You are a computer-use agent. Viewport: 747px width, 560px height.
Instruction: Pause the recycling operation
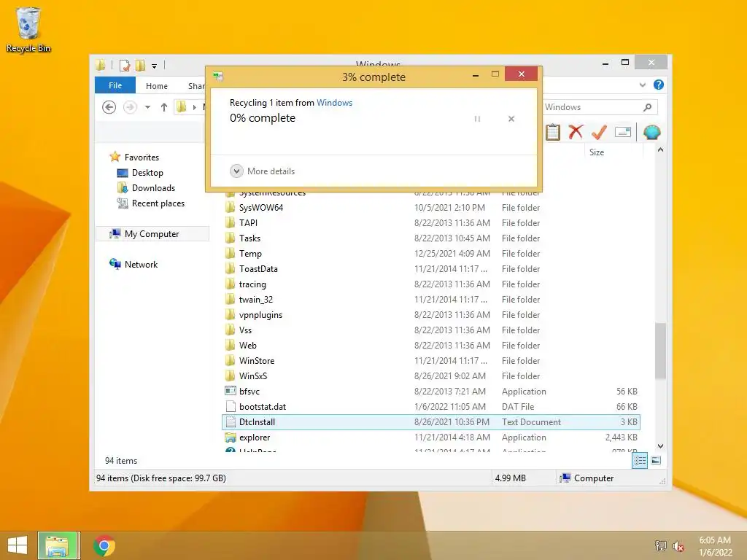(477, 119)
